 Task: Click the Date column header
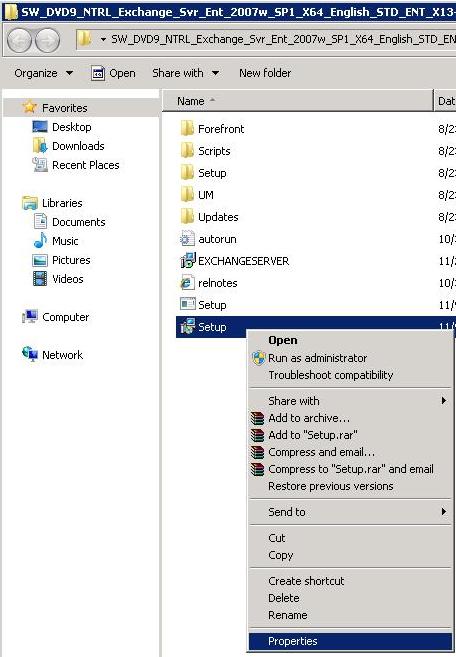coord(446,101)
